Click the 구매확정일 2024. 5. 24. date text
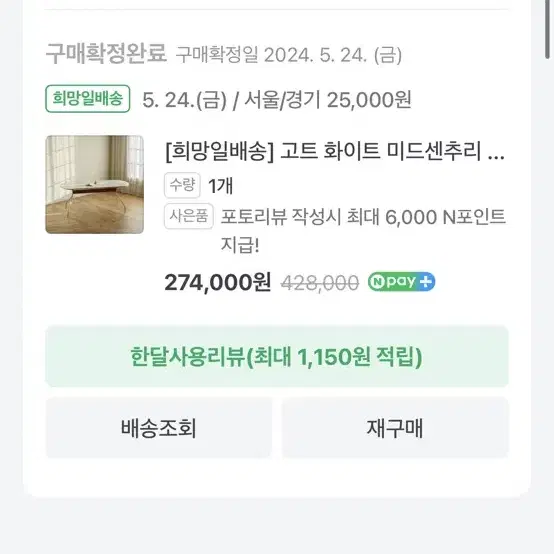This screenshot has width=554, height=554. pyautogui.click(x=289, y=55)
